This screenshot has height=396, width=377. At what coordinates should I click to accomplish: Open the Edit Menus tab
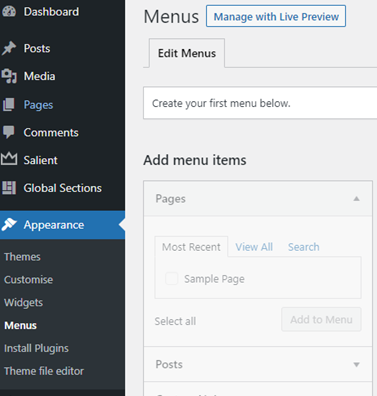pyautogui.click(x=187, y=53)
